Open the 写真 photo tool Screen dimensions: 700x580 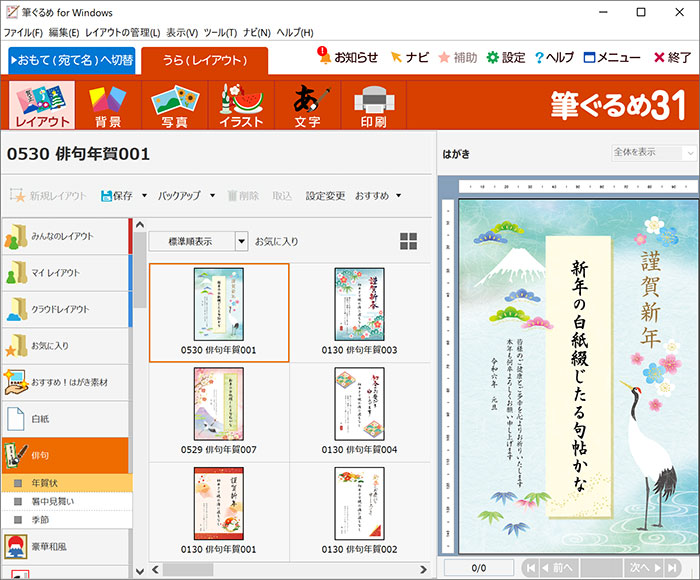(175, 105)
